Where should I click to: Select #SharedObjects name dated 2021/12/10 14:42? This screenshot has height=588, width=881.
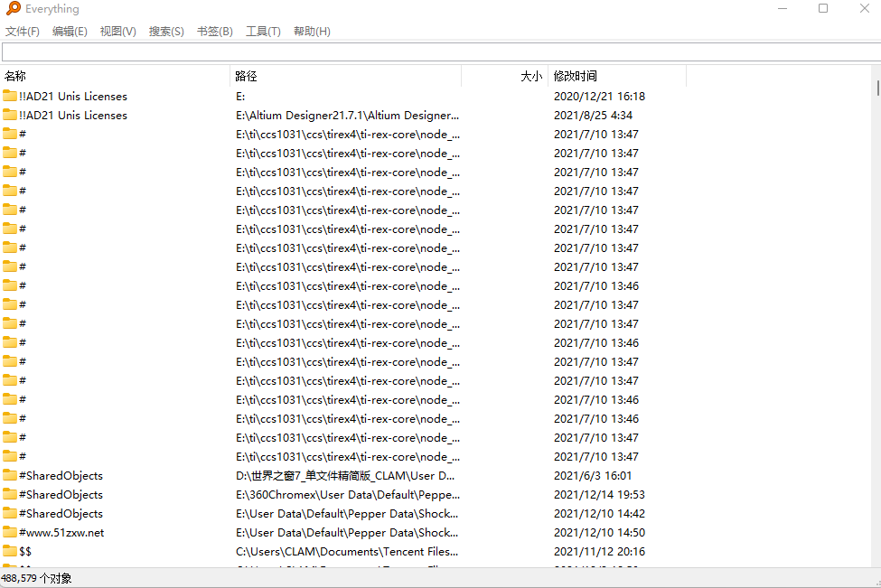pyautogui.click(x=61, y=514)
